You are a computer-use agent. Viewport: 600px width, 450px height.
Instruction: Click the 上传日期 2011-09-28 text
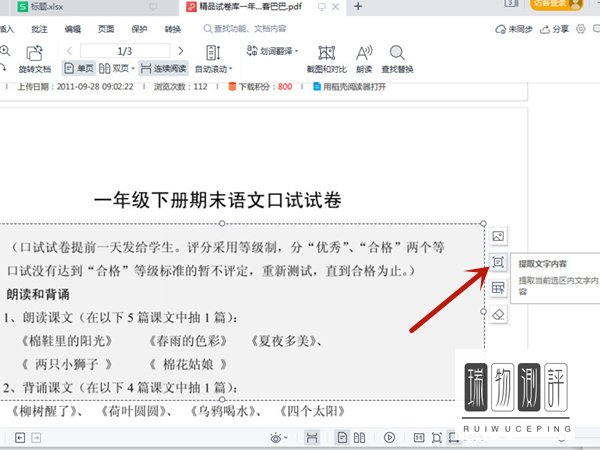(x=75, y=87)
